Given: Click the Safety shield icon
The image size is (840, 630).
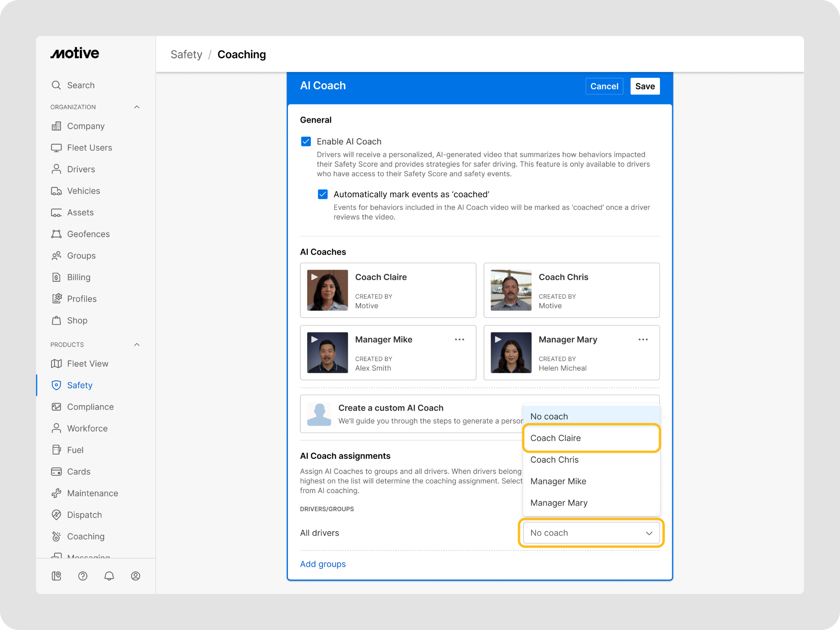Looking at the screenshot, I should point(56,385).
